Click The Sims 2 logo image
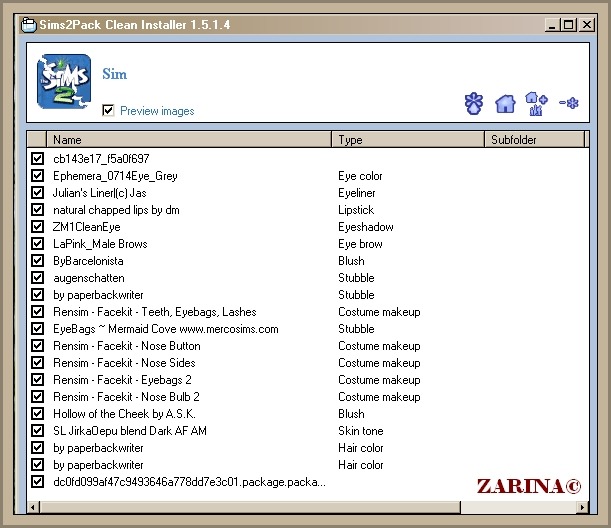Screen dimensions: 611x528 coord(64,81)
